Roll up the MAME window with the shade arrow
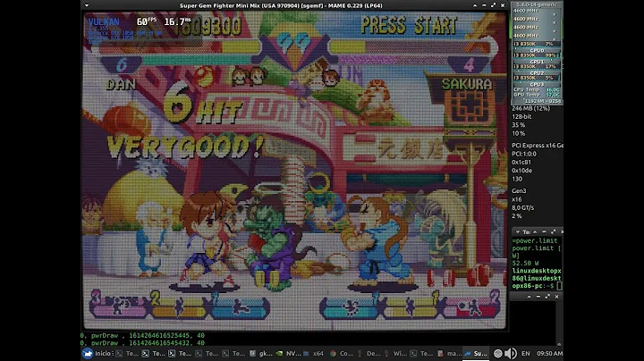 (x=475, y=5)
